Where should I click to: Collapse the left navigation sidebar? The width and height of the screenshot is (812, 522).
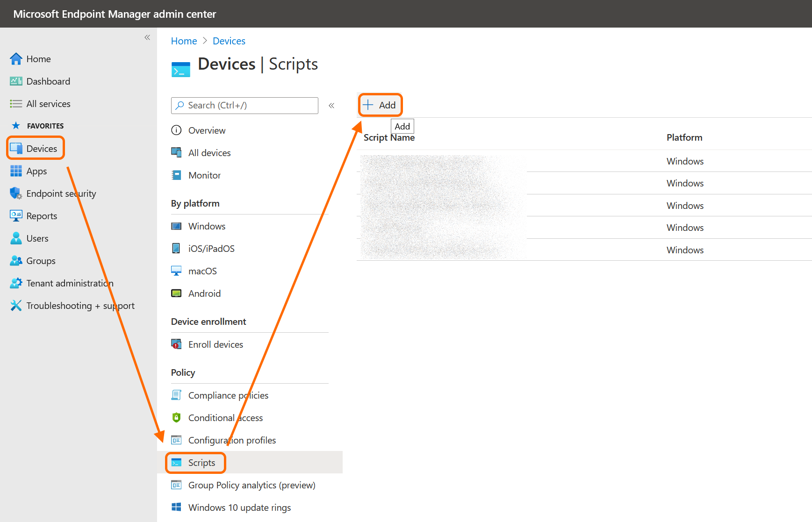[147, 37]
